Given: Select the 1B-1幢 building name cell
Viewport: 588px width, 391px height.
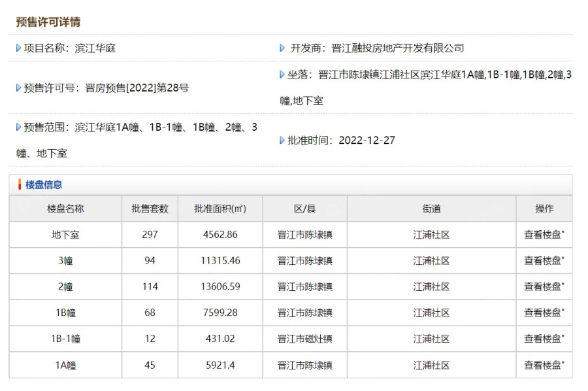Looking at the screenshot, I should pyautogui.click(x=65, y=339).
